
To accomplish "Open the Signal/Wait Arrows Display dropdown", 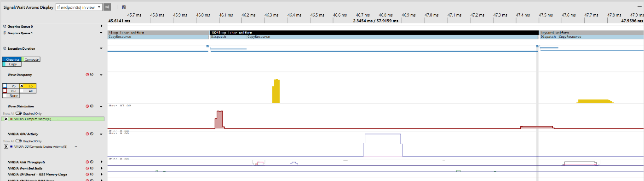I will point(78,7).
